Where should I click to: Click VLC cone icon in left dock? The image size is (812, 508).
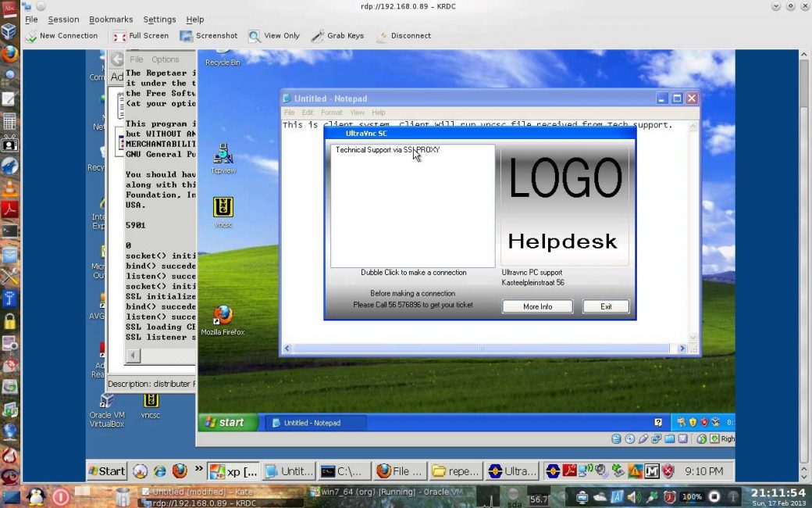click(x=9, y=187)
